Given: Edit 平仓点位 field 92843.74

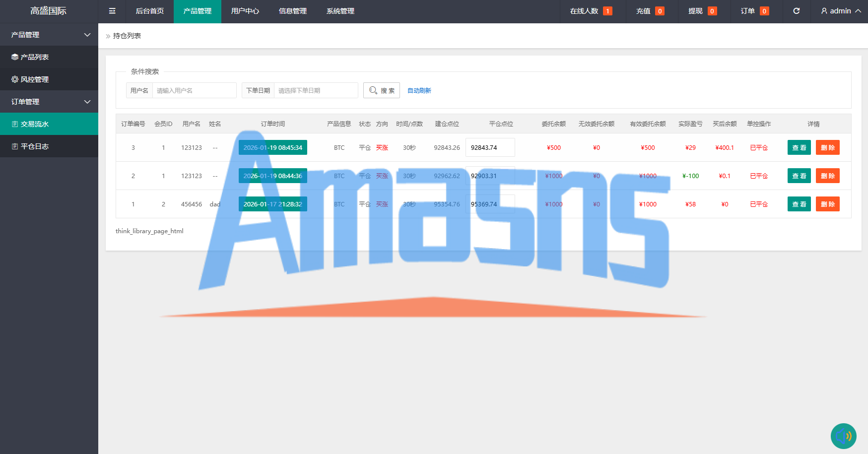Looking at the screenshot, I should coord(490,147).
